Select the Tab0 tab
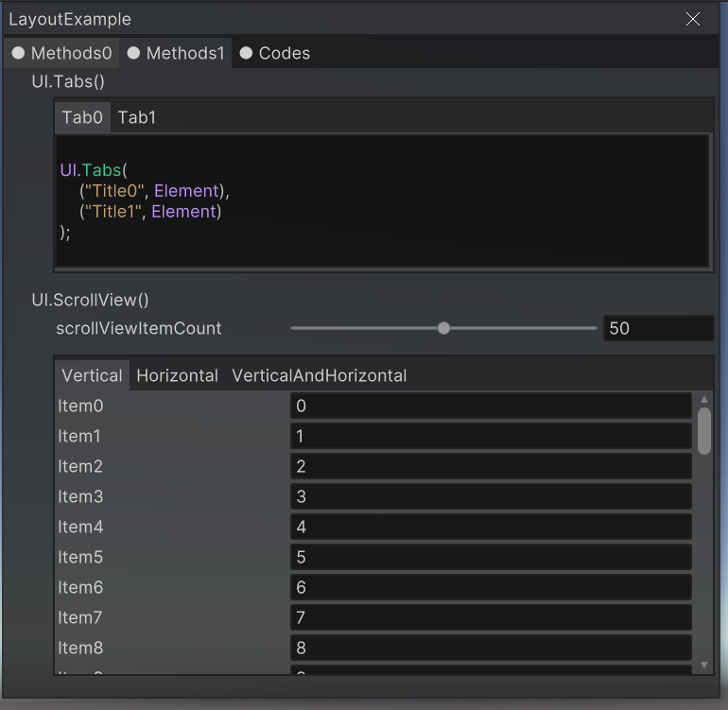 [x=82, y=117]
